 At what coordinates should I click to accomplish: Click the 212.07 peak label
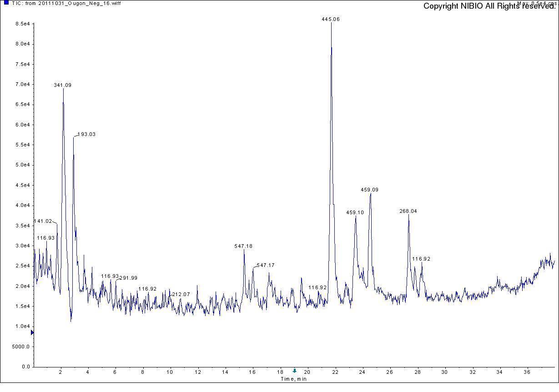point(181,295)
